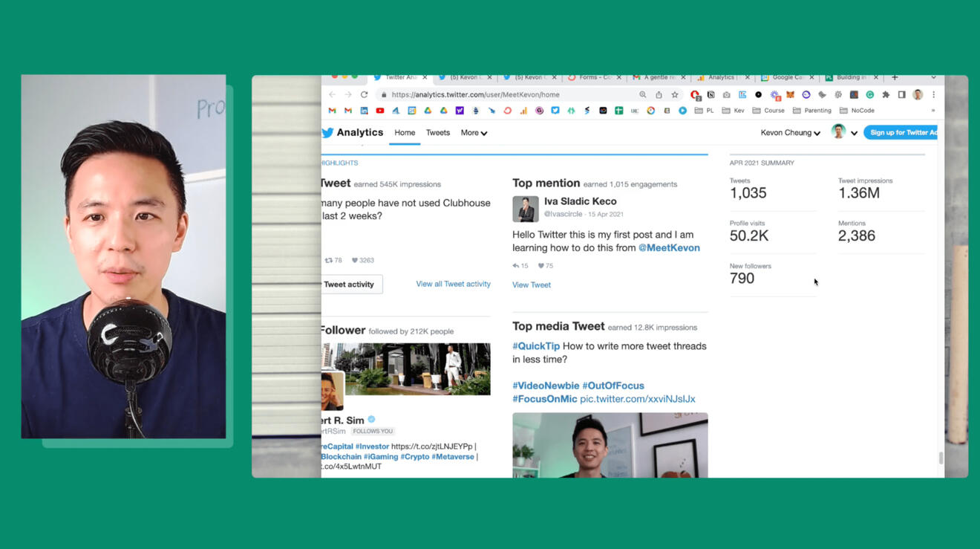The width and height of the screenshot is (980, 549).
Task: Open the YouTube bookmark icon
Action: (x=380, y=111)
